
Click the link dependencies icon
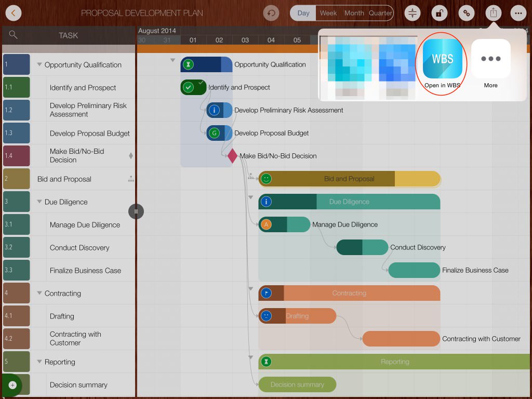[x=466, y=13]
